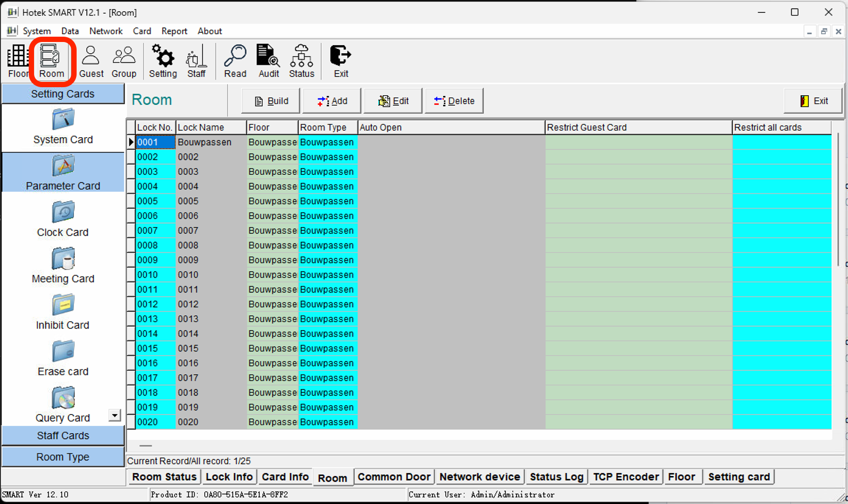Screen dimensions: 848x504
Task: Click the Lock Name column header
Action: click(x=211, y=128)
